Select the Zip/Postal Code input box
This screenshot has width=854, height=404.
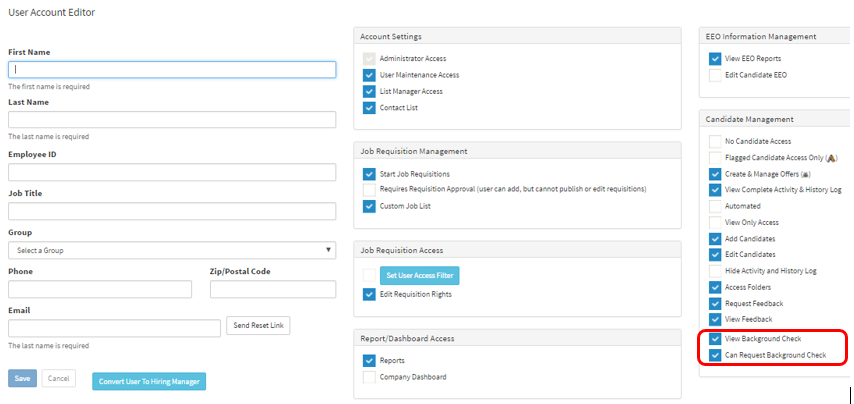click(272, 289)
